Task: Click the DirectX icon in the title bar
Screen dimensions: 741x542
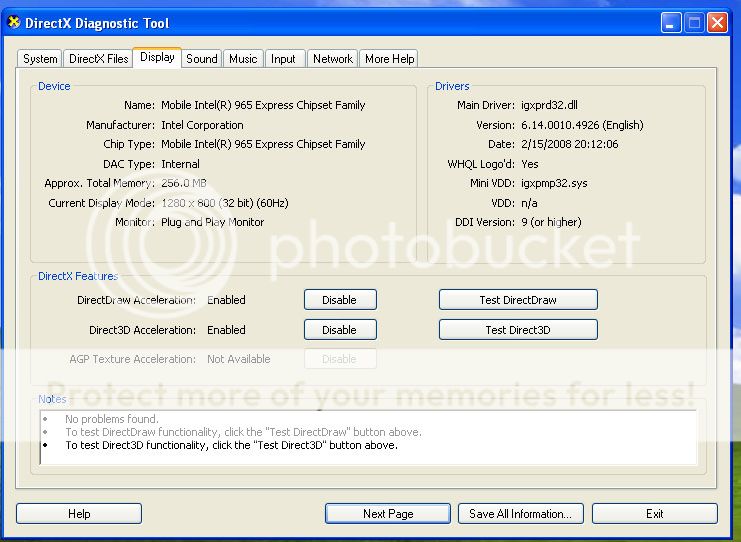Action: [x=14, y=22]
